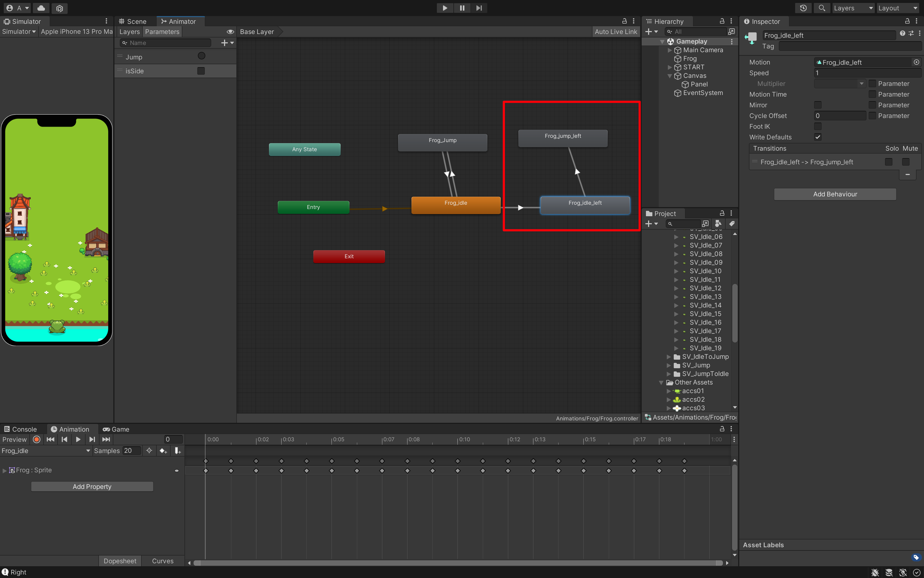Screen dimensions: 924x578
Task: Jump to last keyframe in Animation window
Action: click(x=106, y=439)
